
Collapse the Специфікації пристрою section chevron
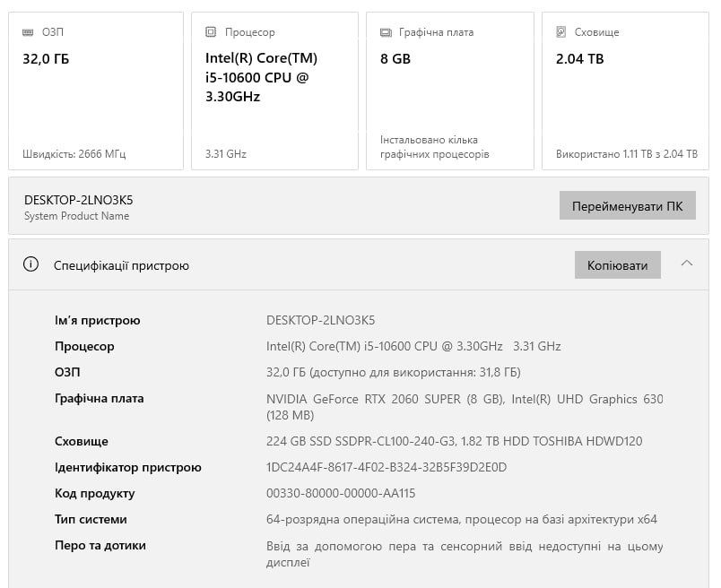click(687, 264)
